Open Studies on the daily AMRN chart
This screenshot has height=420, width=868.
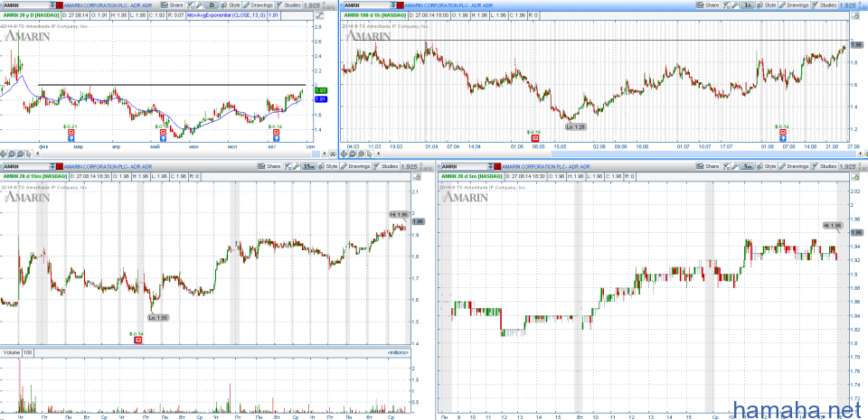click(288, 5)
